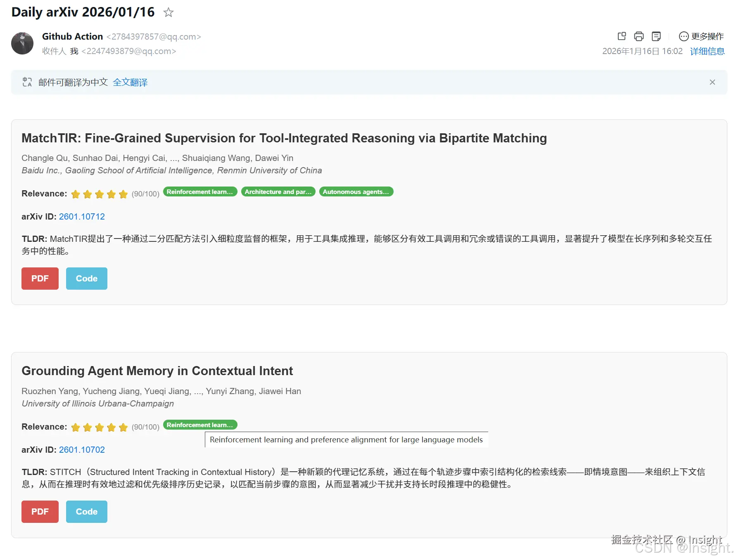Viewport: 736px width, 560px height.
Task: Click sender name Github Action
Action: 72,36
